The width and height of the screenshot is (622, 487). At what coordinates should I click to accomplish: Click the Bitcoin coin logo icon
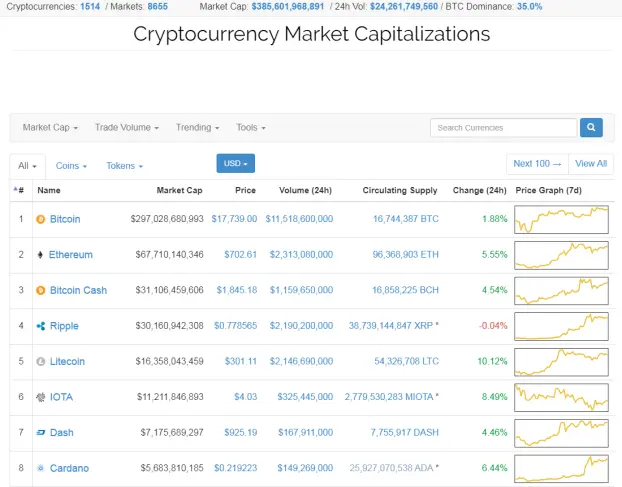point(40,219)
